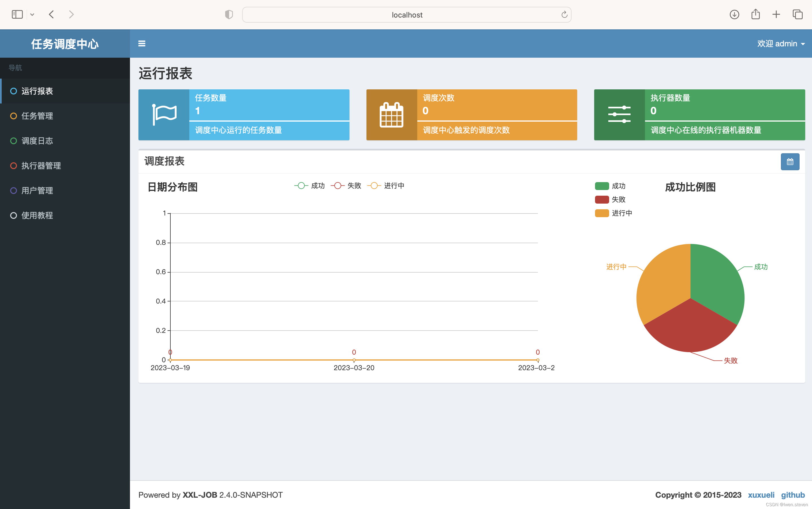Click the 运行报表 page heading
The image size is (812, 509).
[165, 73]
